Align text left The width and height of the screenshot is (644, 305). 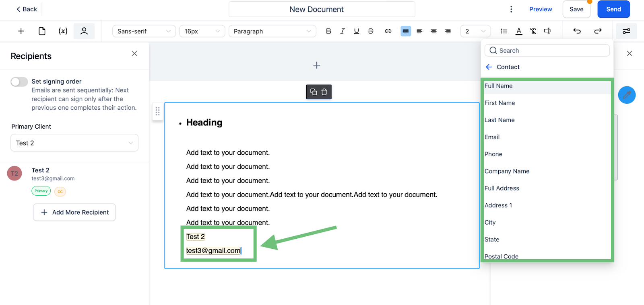point(419,31)
